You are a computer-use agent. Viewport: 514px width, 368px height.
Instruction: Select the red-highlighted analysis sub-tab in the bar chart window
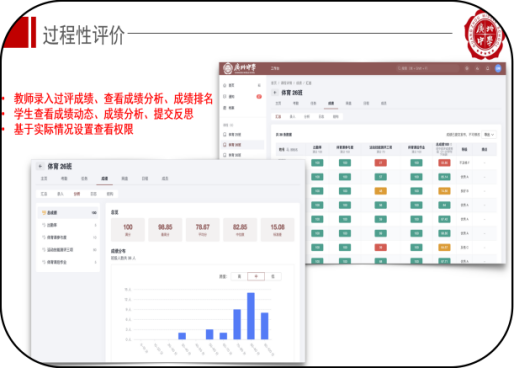(x=77, y=194)
